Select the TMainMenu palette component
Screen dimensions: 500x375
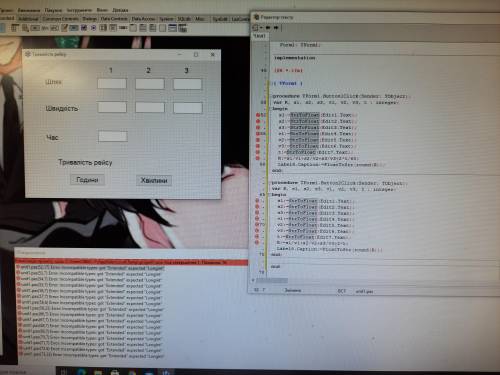point(14,28)
